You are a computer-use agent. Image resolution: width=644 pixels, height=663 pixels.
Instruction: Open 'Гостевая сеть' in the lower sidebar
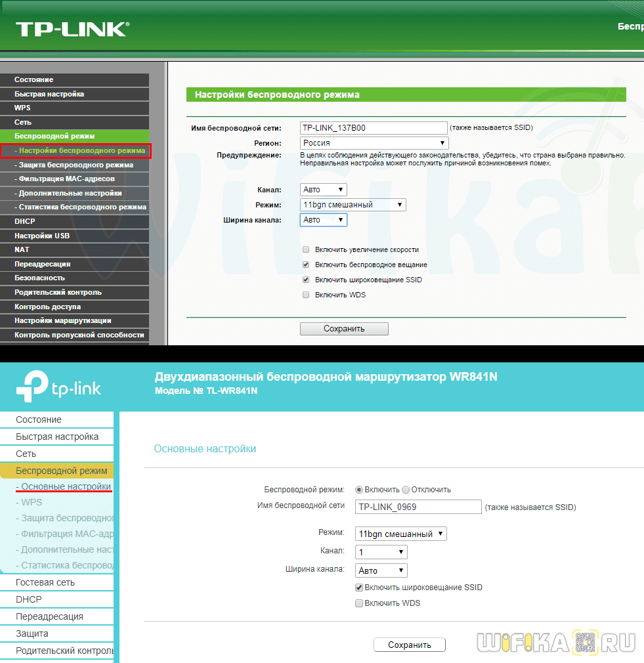pyautogui.click(x=45, y=582)
